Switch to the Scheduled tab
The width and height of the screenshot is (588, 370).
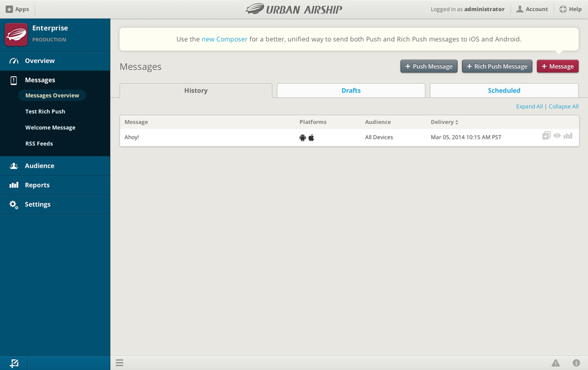[504, 91]
